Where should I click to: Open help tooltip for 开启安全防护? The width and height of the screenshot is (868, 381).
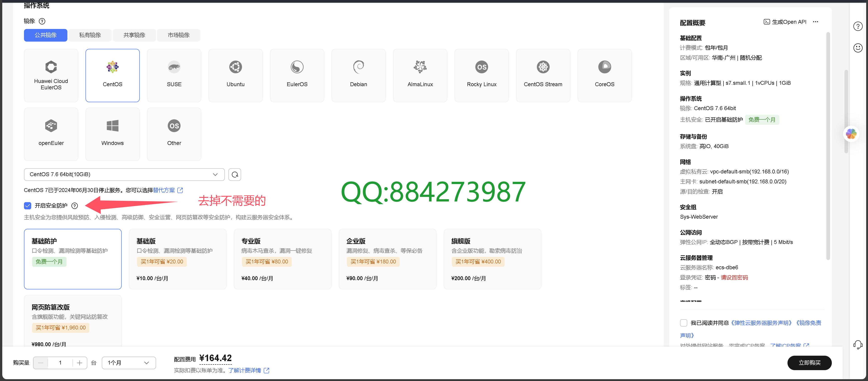click(75, 206)
